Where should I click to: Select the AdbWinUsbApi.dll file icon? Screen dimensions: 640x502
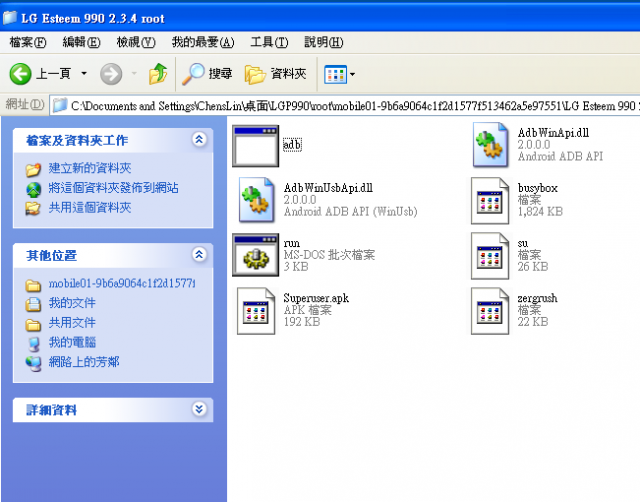click(256, 200)
